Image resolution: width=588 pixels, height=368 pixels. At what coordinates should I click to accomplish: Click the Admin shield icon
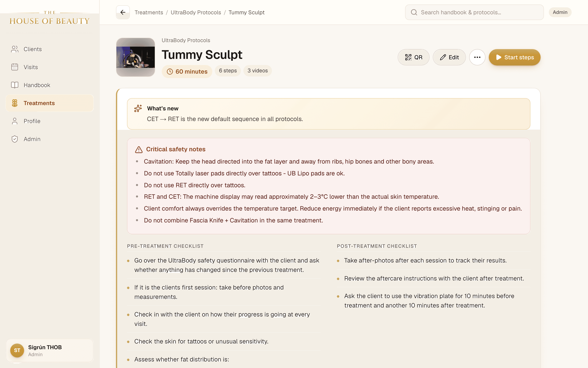[x=14, y=139]
